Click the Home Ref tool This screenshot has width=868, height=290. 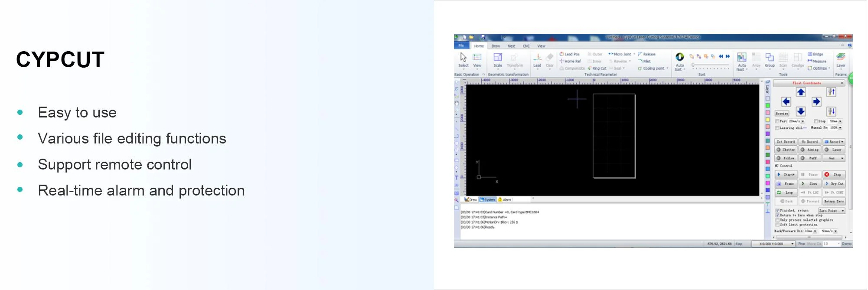click(570, 61)
